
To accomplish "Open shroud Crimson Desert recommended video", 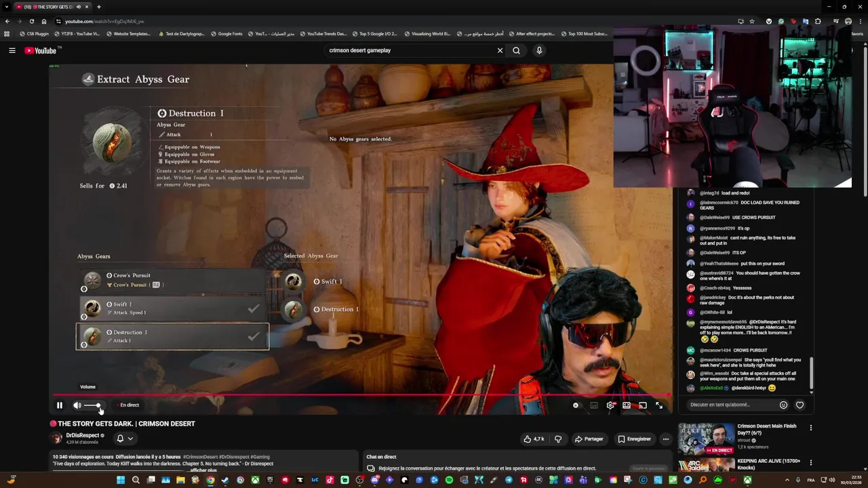I will tap(706, 439).
